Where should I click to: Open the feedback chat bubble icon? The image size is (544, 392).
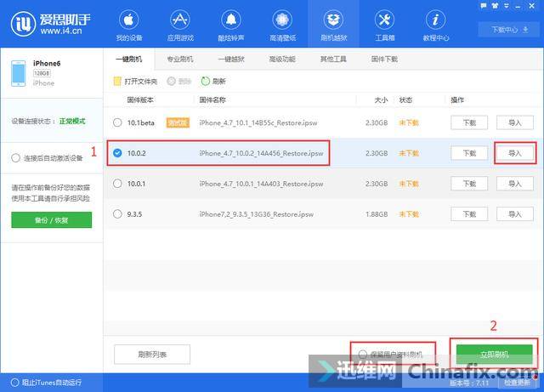tap(484, 6)
